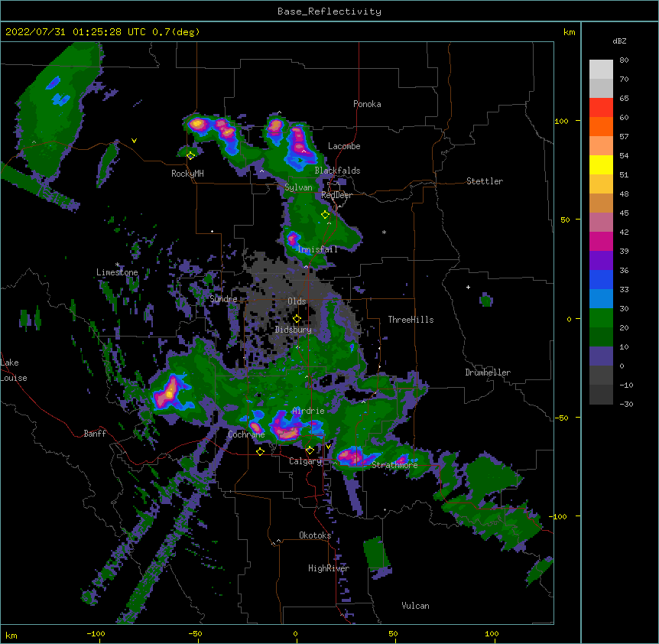Image resolution: width=659 pixels, height=644 pixels.
Task: Click the Ponoka city label
Action: point(367,104)
